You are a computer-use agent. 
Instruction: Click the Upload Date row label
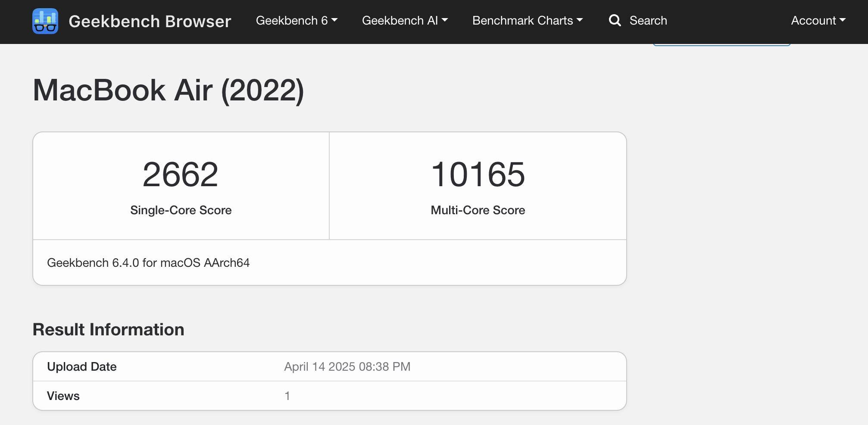point(82,367)
